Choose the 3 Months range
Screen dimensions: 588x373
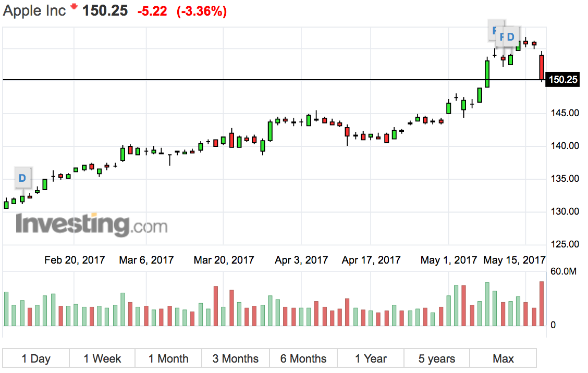tap(236, 358)
